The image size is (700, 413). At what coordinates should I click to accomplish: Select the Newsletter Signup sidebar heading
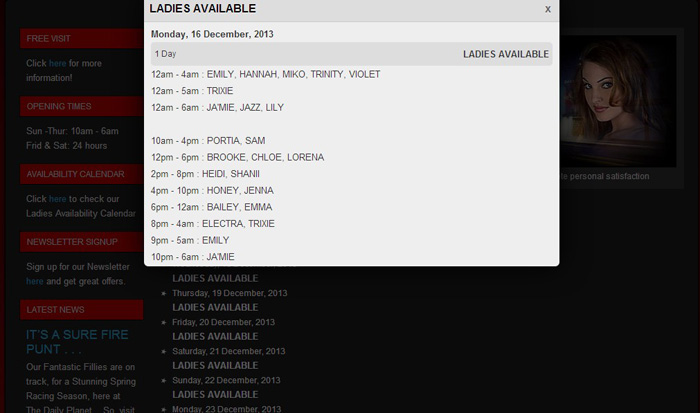click(x=82, y=242)
